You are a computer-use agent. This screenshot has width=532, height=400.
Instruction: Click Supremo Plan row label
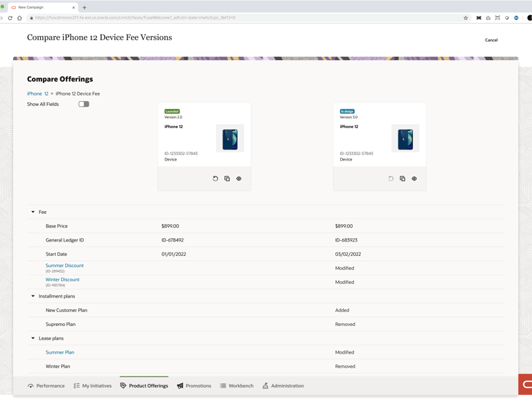tap(60, 324)
